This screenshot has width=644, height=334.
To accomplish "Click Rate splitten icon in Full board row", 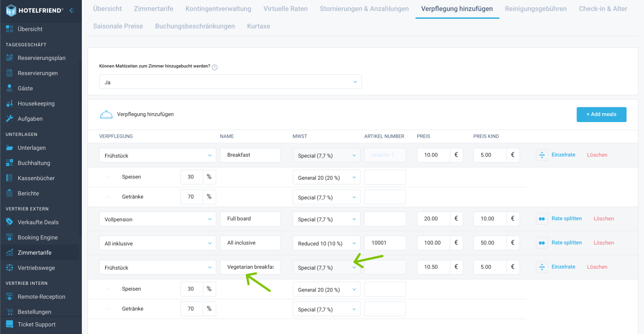I will [542, 219].
